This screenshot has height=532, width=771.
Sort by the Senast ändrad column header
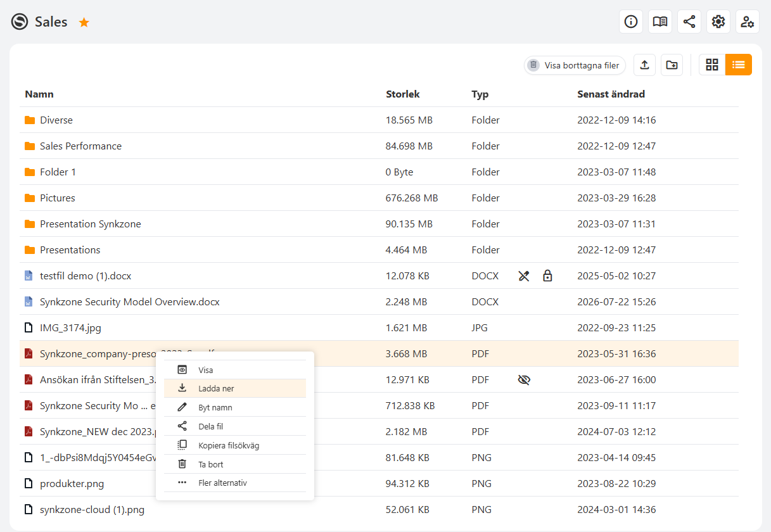pos(611,94)
